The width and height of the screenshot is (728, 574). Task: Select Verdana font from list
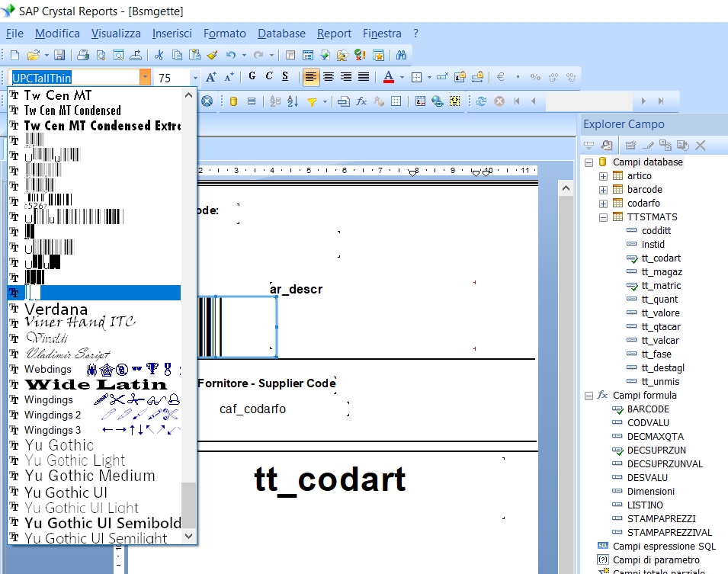point(95,309)
